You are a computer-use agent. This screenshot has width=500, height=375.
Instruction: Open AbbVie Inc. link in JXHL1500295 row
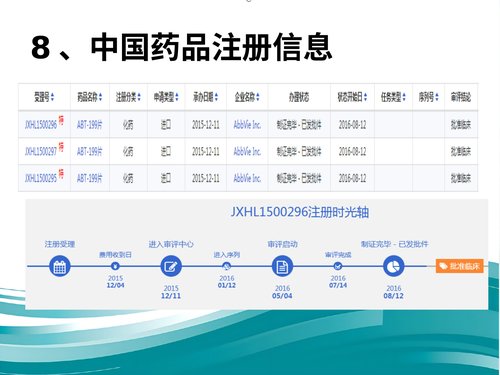[247, 178]
